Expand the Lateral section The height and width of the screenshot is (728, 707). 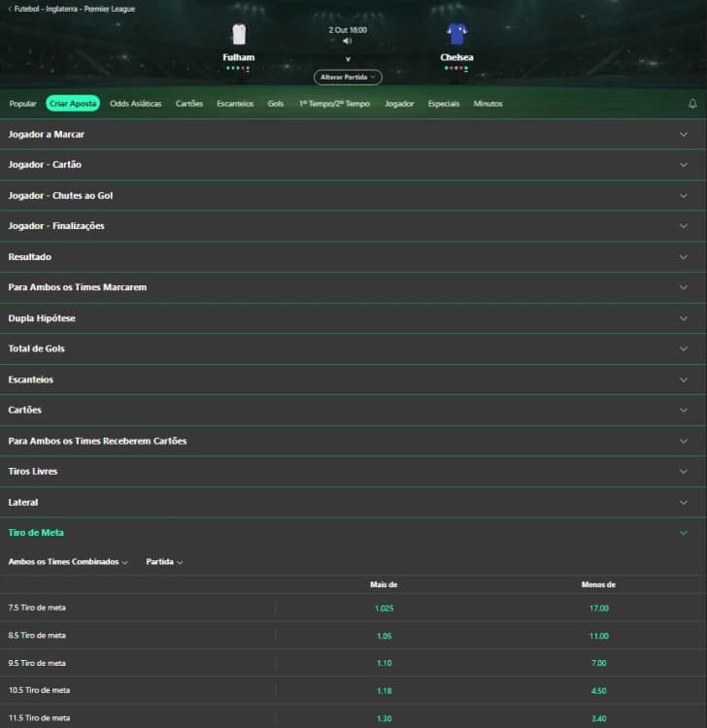pyautogui.click(x=353, y=502)
